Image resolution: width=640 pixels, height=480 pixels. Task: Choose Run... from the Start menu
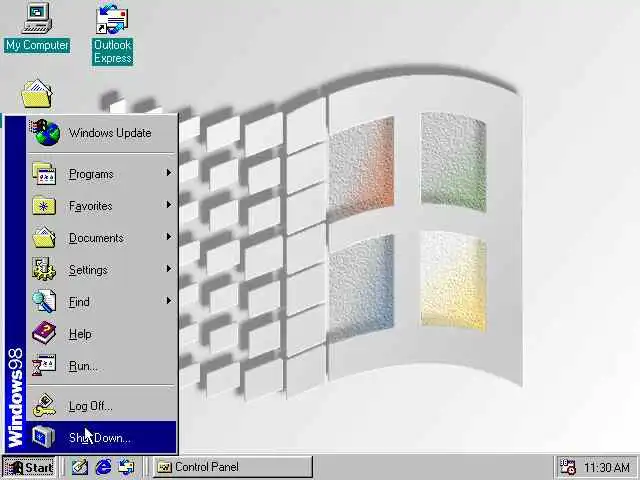click(102, 365)
